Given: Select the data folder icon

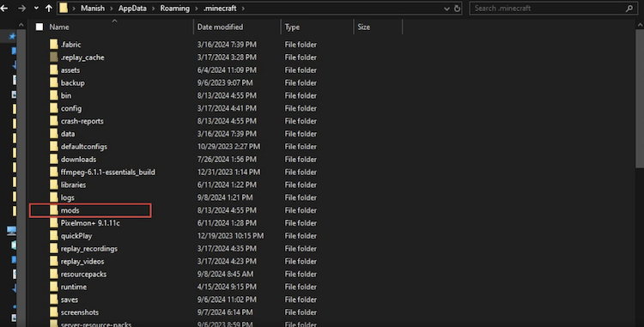Looking at the screenshot, I should (54, 133).
